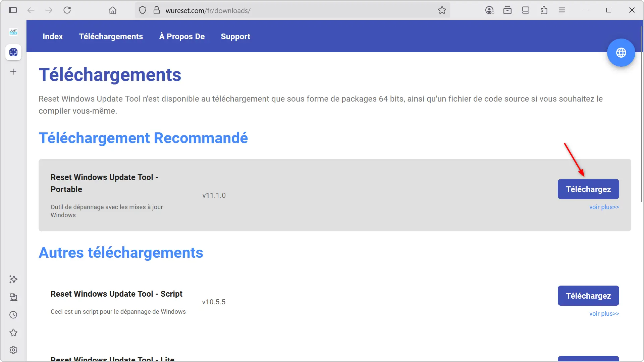Bookmark this page with the star
644x362 pixels.
(442, 10)
